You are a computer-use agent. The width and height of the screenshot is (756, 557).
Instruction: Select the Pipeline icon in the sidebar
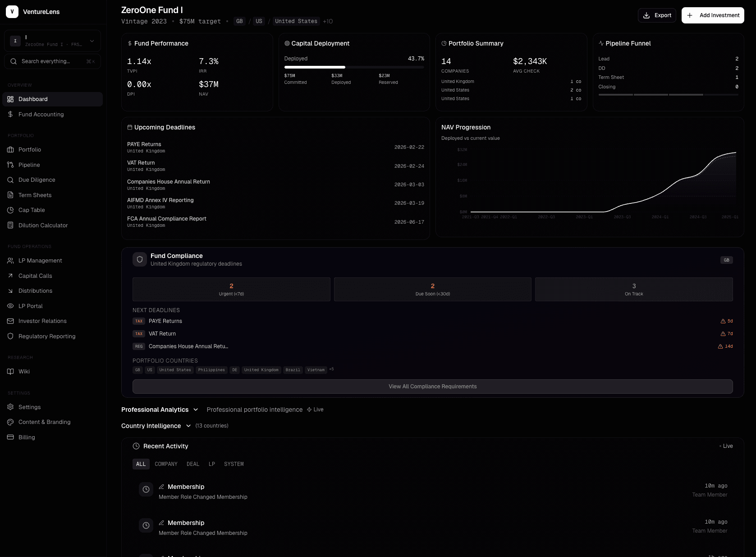pyautogui.click(x=10, y=165)
